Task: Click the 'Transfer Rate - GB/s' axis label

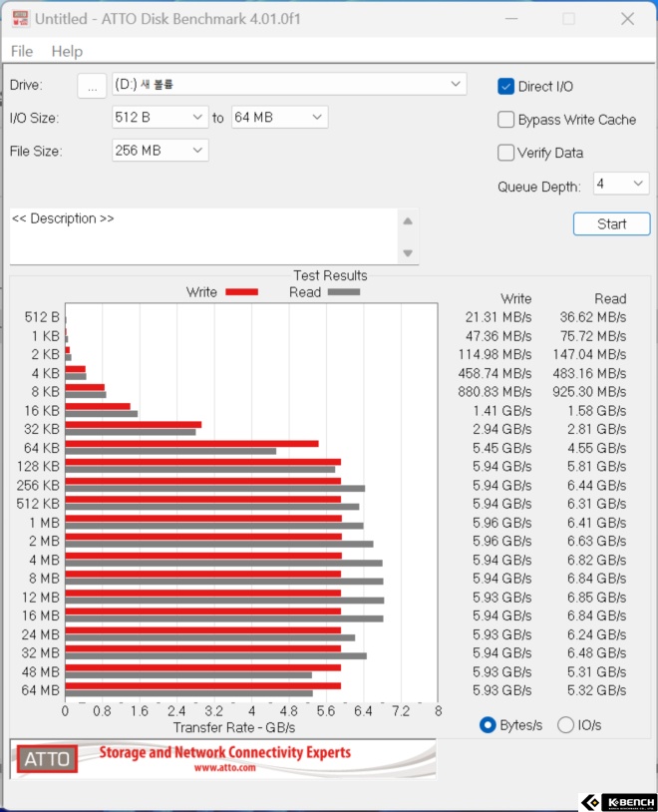Action: pos(234,727)
